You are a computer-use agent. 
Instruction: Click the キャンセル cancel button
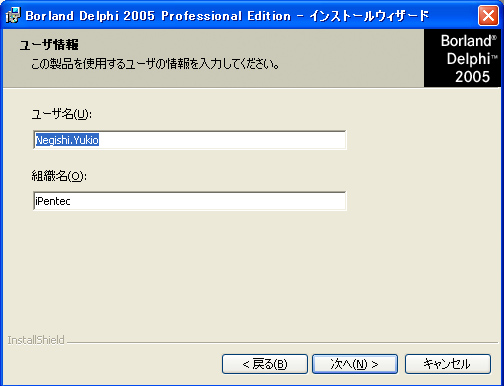(448, 364)
